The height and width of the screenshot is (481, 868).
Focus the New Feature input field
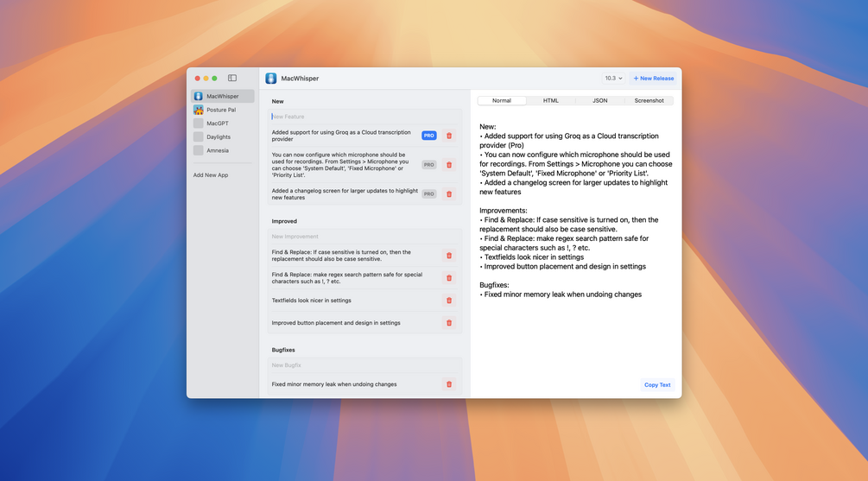click(x=364, y=117)
